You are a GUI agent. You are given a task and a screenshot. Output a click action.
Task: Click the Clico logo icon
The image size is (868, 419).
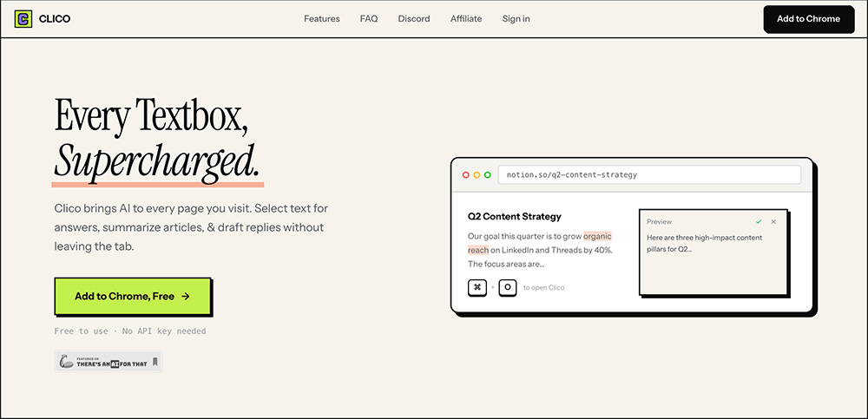click(x=23, y=19)
